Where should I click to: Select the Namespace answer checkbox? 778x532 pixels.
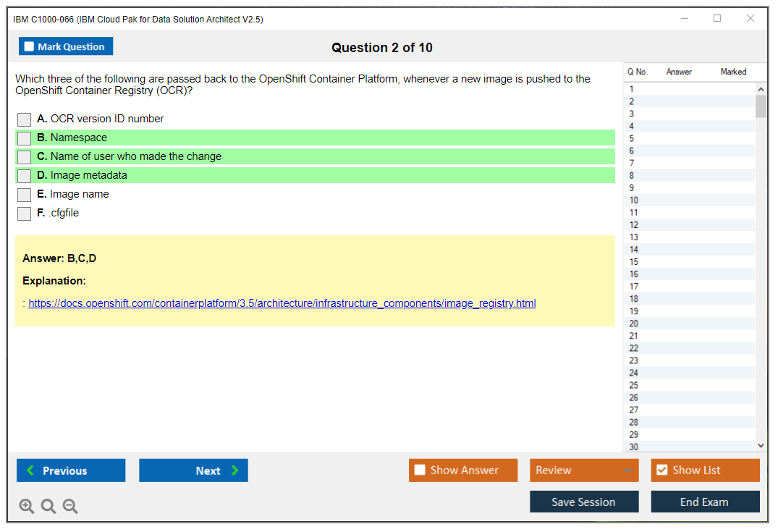[25, 138]
